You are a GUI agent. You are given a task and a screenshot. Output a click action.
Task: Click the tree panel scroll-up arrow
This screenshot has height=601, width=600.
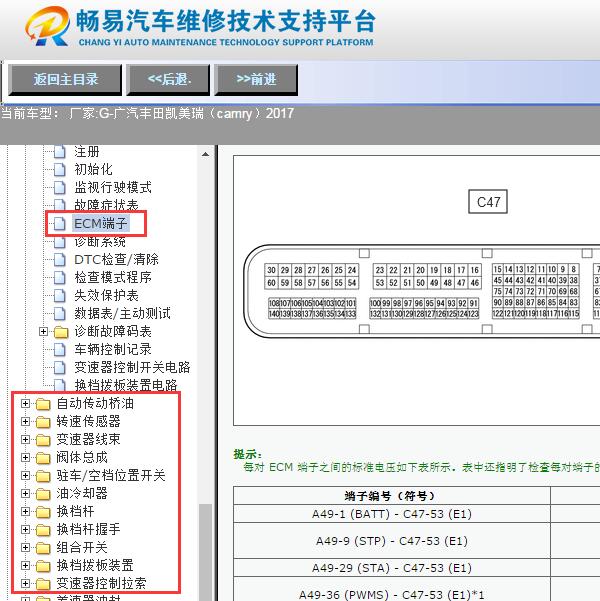205,154
